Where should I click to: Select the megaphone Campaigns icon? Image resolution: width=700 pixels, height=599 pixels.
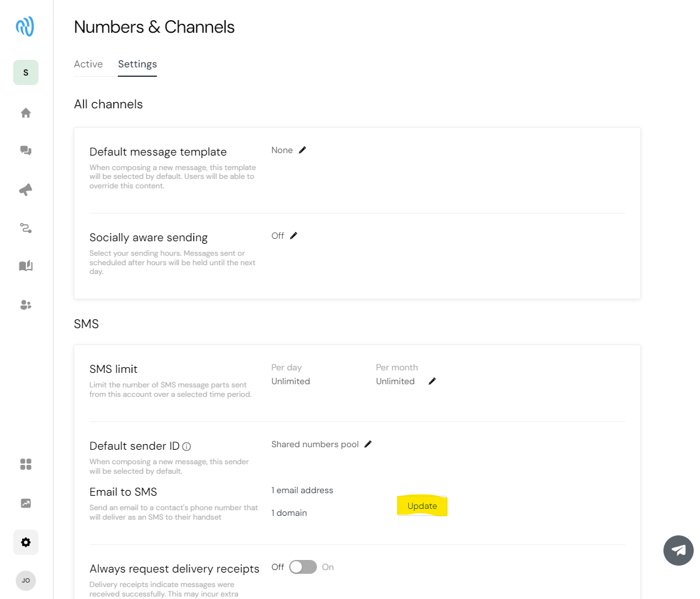click(25, 189)
